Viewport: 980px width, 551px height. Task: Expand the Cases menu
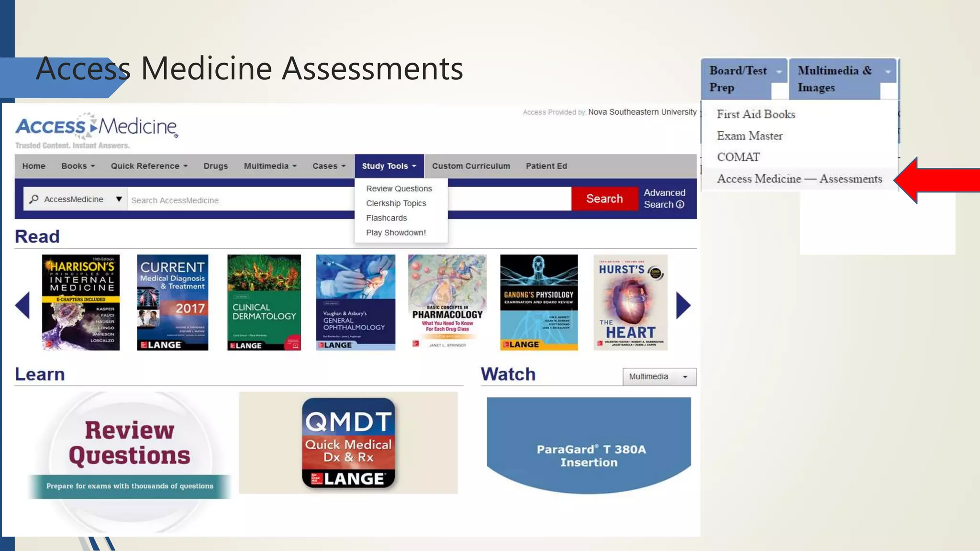[329, 166]
